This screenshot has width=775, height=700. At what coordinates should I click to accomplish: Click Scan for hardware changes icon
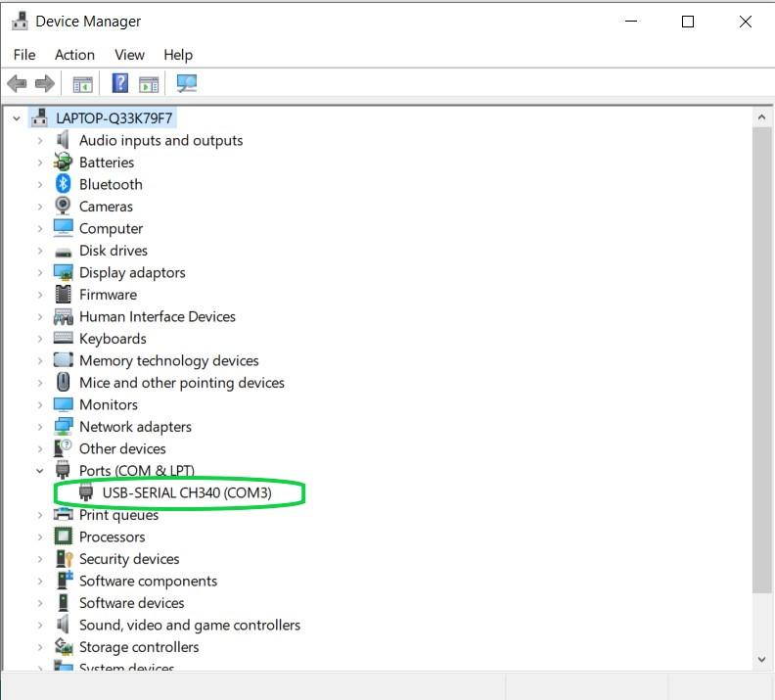pos(186,84)
